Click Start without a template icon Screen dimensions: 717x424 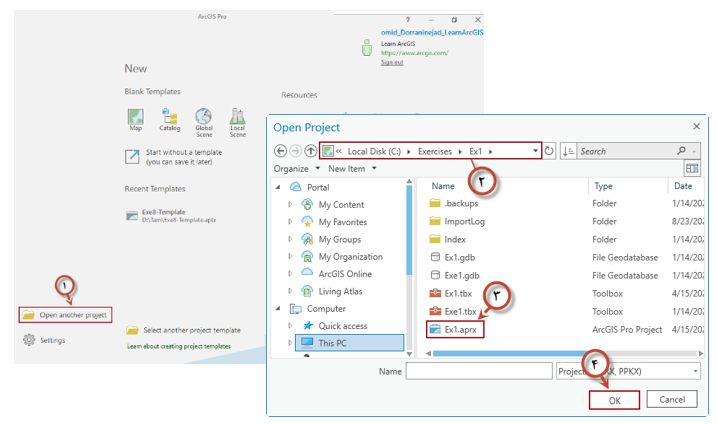coord(132,156)
